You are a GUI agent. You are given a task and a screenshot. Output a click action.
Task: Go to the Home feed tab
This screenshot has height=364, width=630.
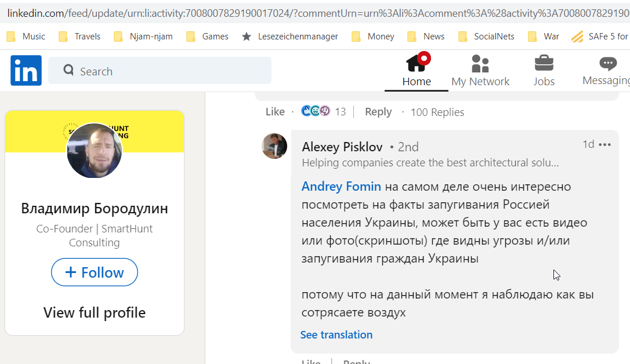pyautogui.click(x=417, y=71)
